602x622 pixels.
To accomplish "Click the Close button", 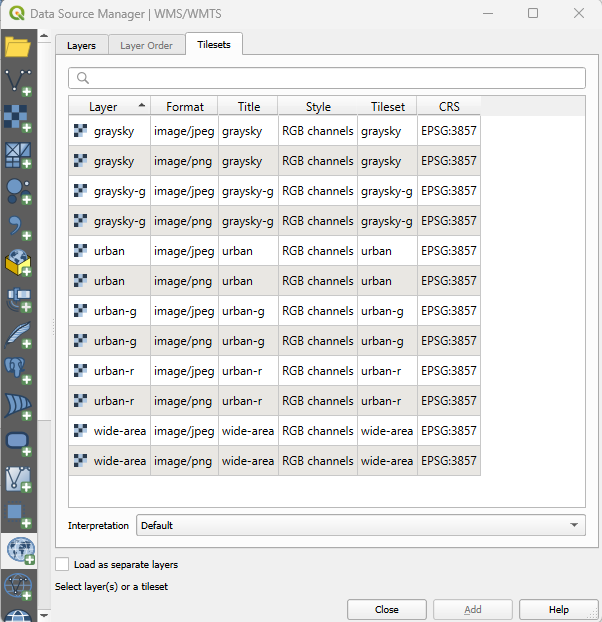I will point(387,609).
